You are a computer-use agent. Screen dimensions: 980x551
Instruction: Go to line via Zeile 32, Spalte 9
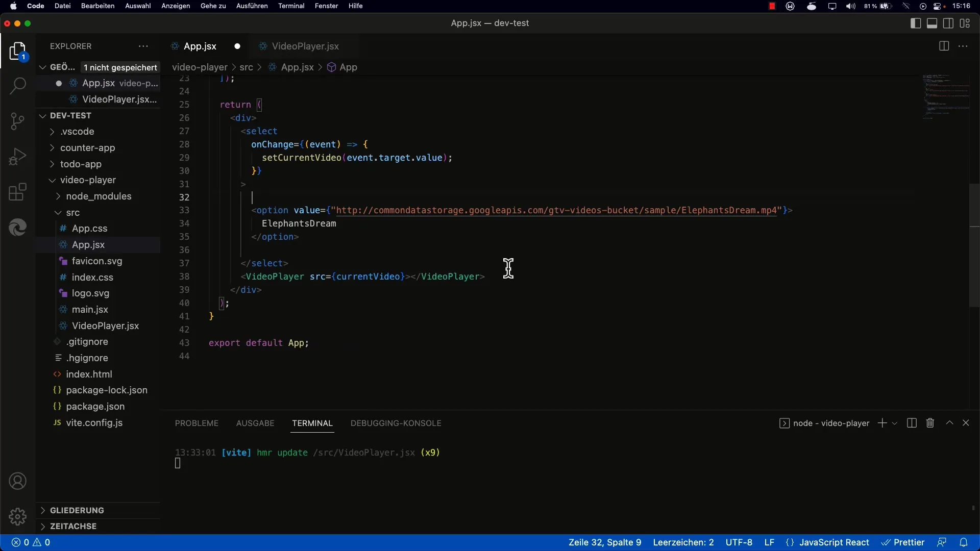[605, 542]
